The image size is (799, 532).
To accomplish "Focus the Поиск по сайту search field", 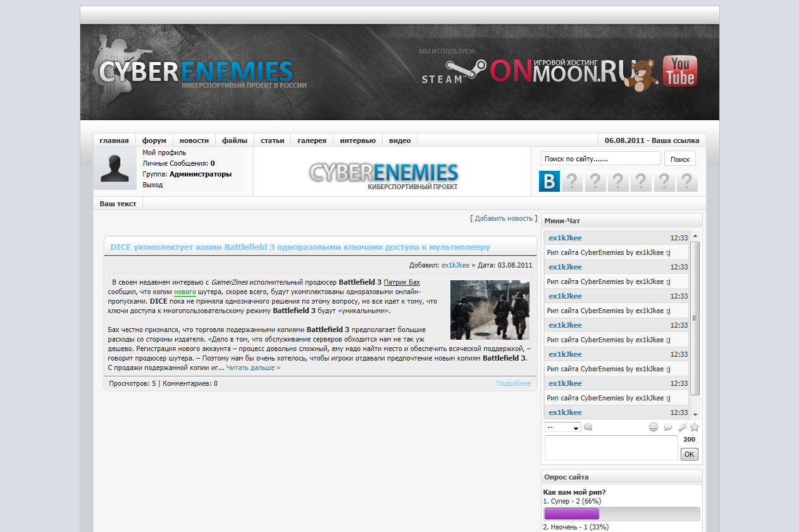I will tap(600, 159).
